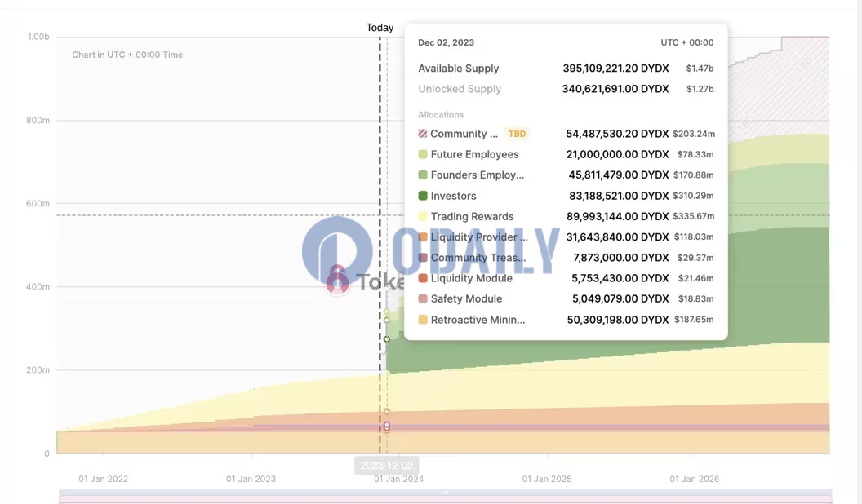Image resolution: width=862 pixels, height=504 pixels.
Task: Click the '01 Jan 2022' x-axis label
Action: click(104, 479)
